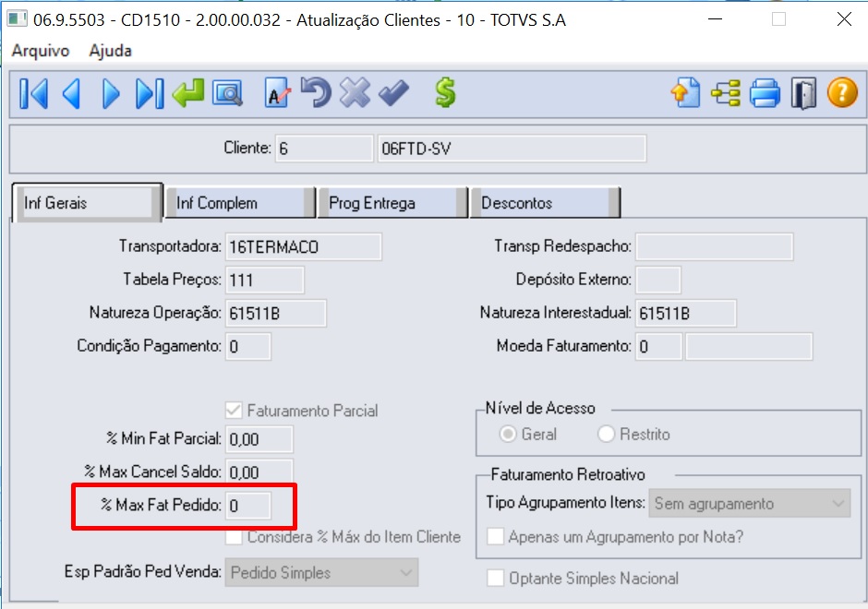
Task: Toggle Faturamento Parcial checkbox
Action: tap(234, 411)
